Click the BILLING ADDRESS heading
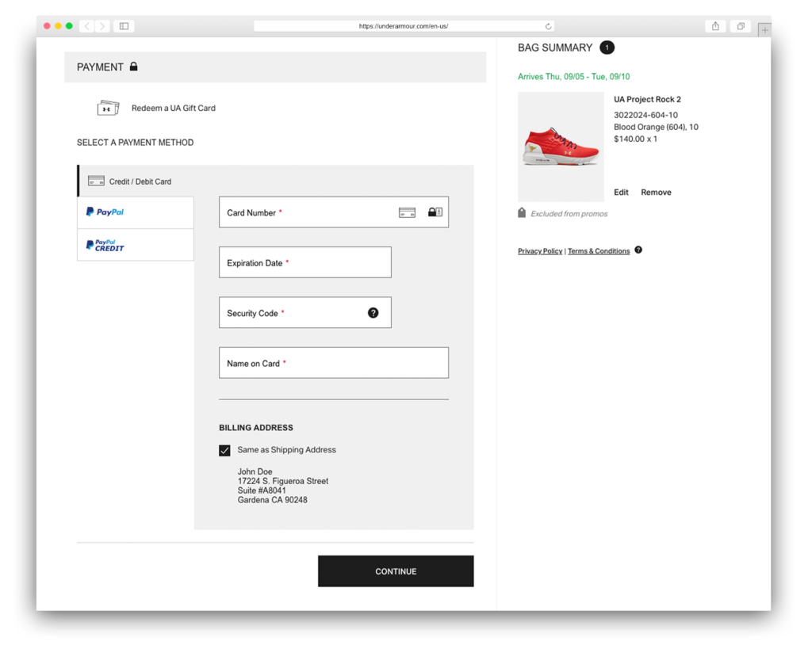Screen dimensions: 812x645 point(256,428)
